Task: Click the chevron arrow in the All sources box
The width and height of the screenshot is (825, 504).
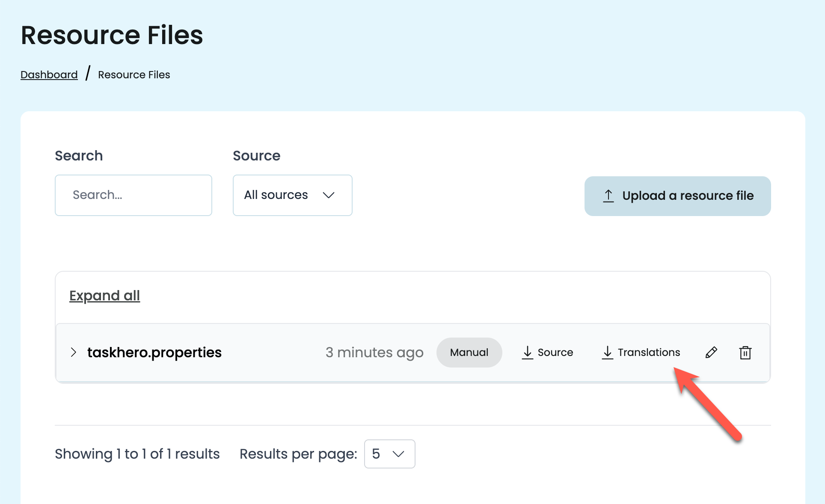Action: [x=329, y=195]
